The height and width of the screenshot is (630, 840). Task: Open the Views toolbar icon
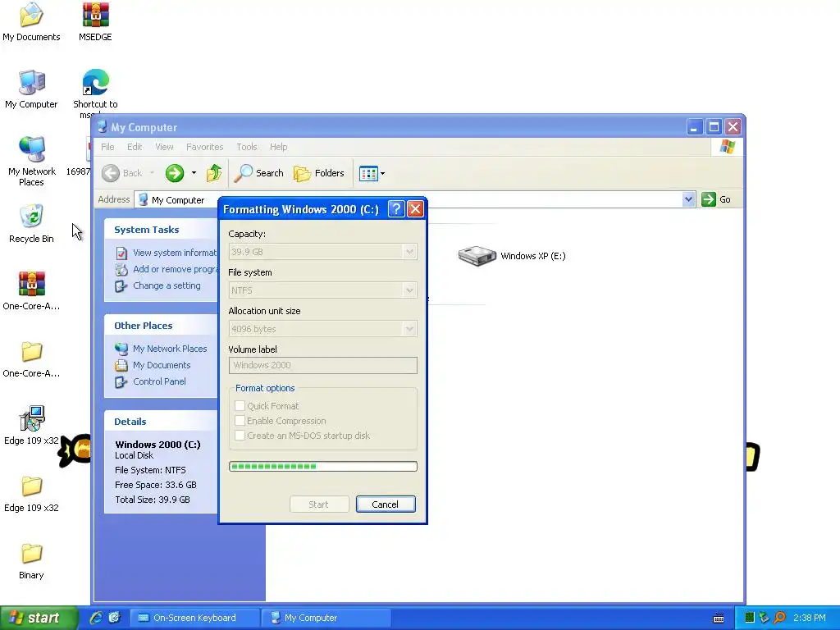[368, 174]
